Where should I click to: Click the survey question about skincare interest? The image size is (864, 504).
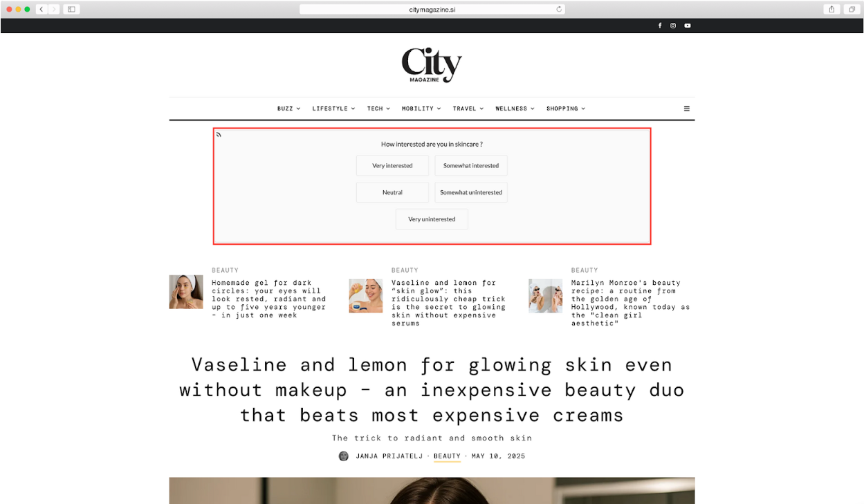click(x=432, y=144)
